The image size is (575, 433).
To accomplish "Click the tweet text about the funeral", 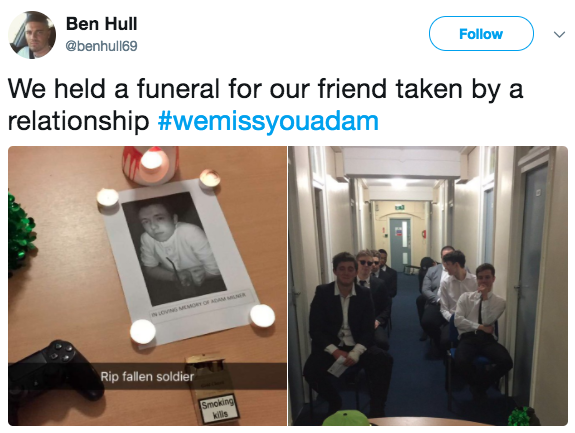I will [265, 105].
